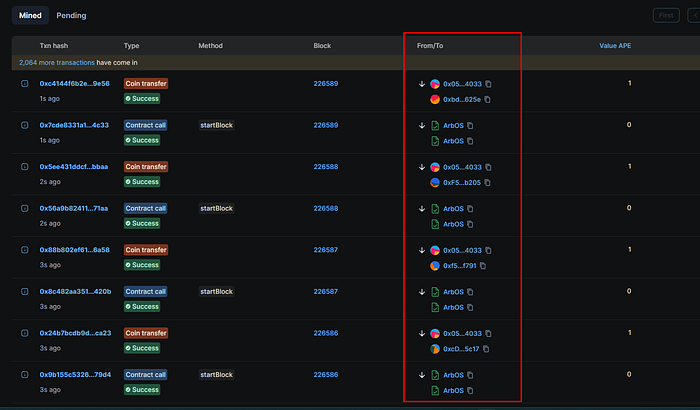Copy recipient ArbOS address in 0x56a9b82411 row
Viewport: 700px width, 410px height.
[470, 224]
